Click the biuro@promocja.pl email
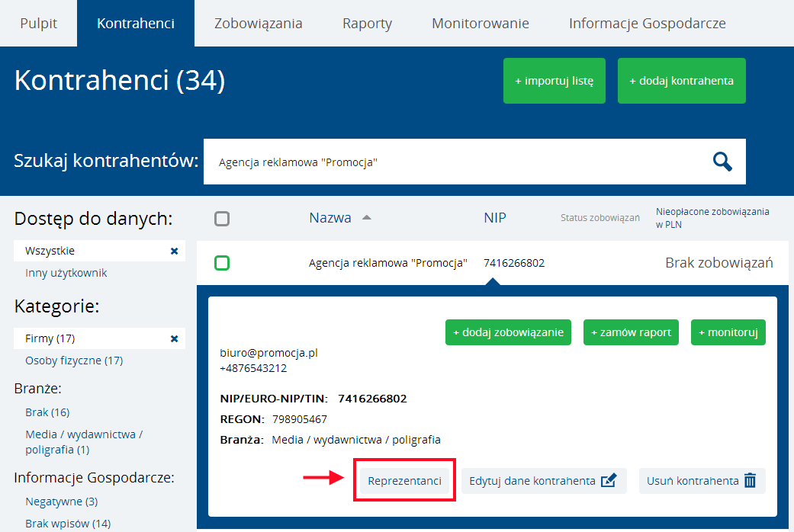Viewport: 794px width, 532px height. (269, 353)
